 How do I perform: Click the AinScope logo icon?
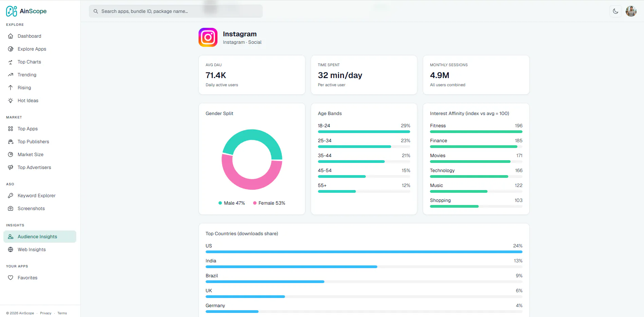[x=12, y=11]
